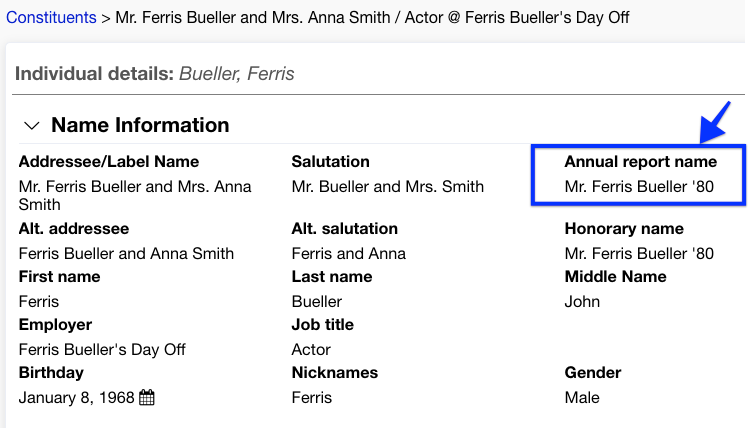Image resolution: width=751 pixels, height=428 pixels.
Task: Select the Job title value Actor
Action: click(x=311, y=349)
